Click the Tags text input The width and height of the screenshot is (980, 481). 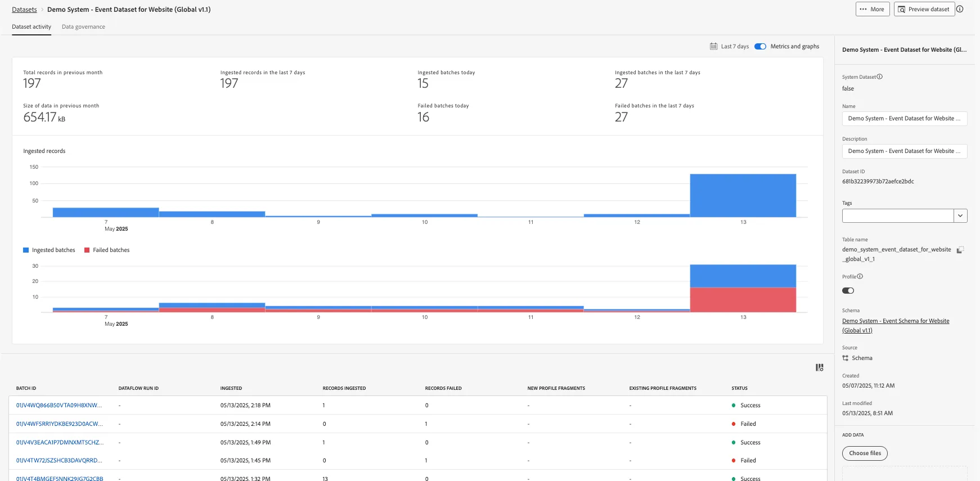tap(898, 215)
